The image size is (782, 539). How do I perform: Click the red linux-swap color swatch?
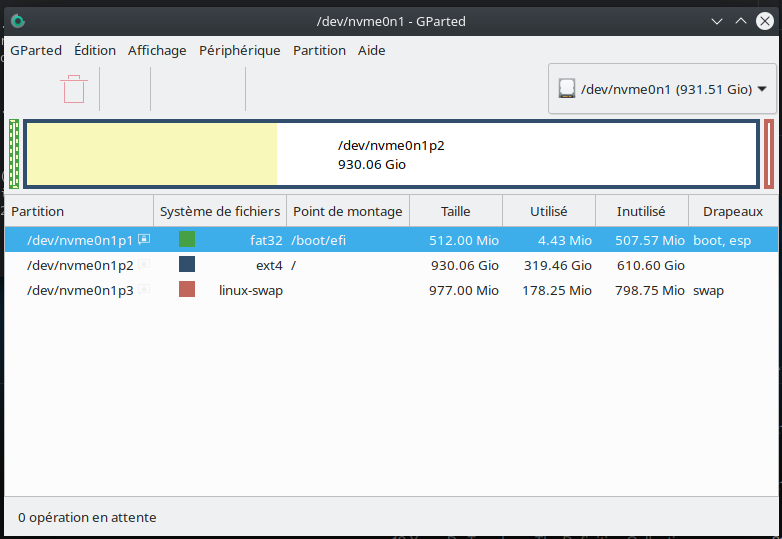[187, 290]
